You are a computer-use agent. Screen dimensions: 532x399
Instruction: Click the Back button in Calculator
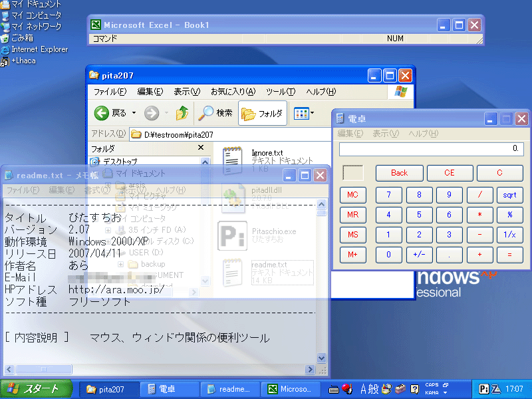tap(400, 173)
